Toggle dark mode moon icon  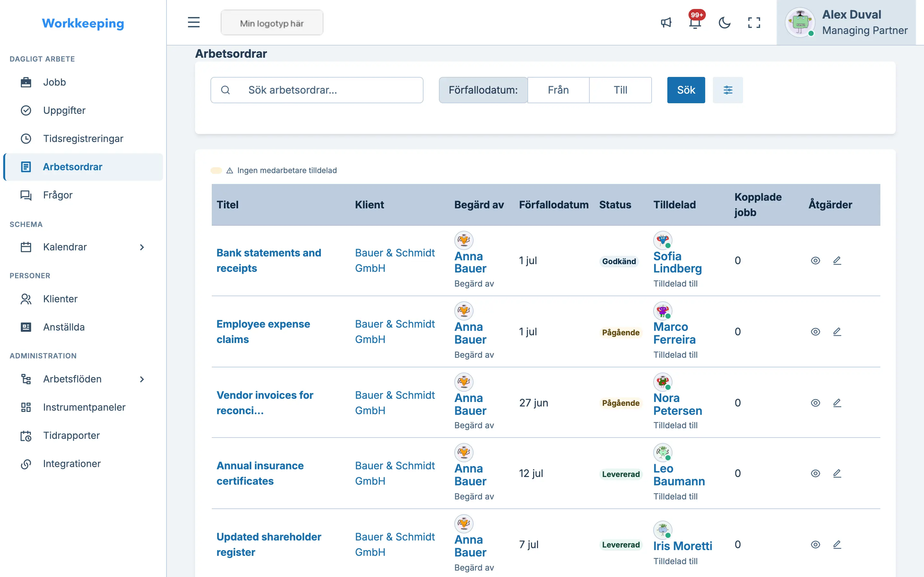pyautogui.click(x=724, y=22)
